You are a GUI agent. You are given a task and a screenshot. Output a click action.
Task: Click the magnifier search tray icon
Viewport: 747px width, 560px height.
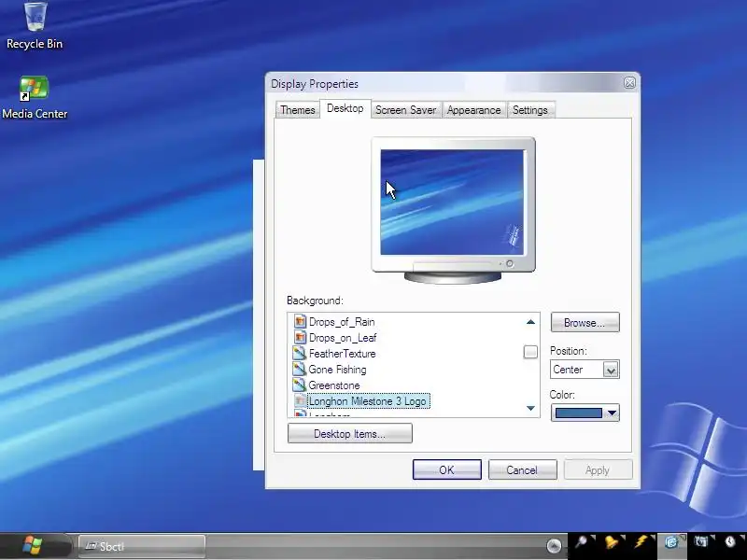pos(582,542)
